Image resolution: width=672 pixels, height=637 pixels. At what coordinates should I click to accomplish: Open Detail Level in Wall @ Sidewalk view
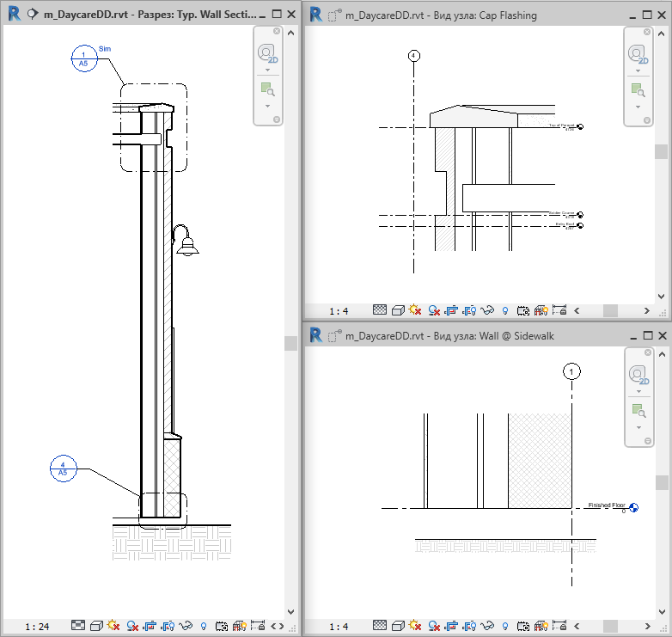[380, 625]
